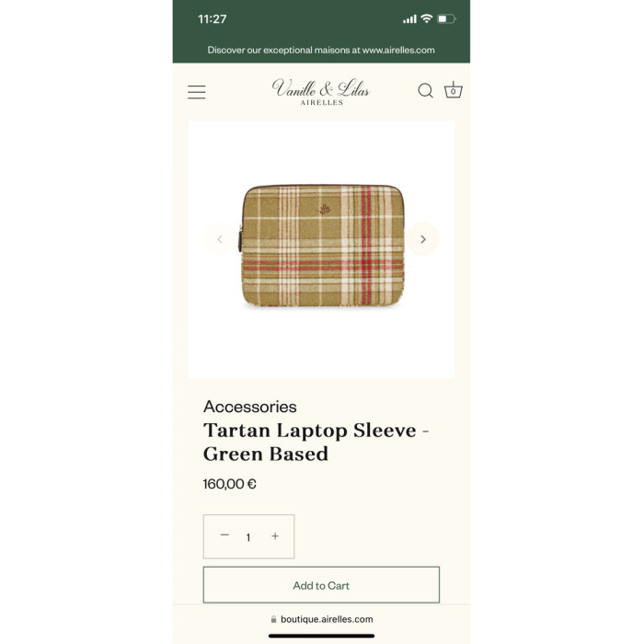This screenshot has width=644, height=644.
Task: Tap the boutique.airelles.com address bar
Action: tap(321, 619)
